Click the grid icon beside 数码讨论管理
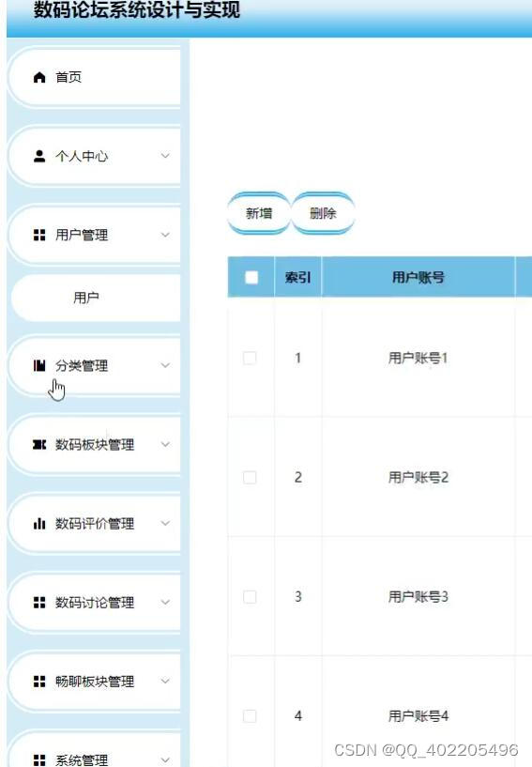The height and width of the screenshot is (767, 532). (39, 602)
